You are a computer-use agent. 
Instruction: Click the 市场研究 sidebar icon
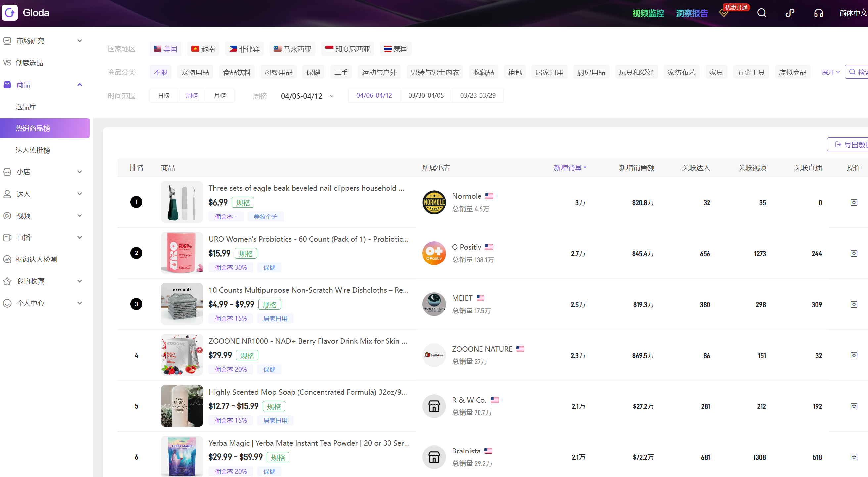point(7,41)
